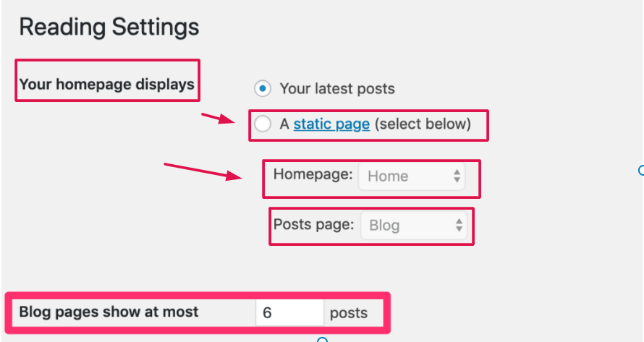Click the number field showing 6
644x342 pixels.
coord(289,313)
